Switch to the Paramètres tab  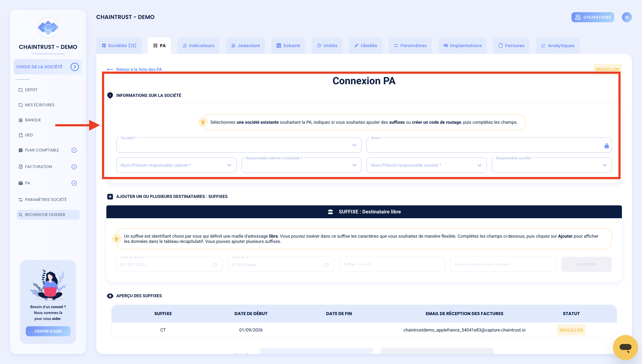pyautogui.click(x=410, y=45)
